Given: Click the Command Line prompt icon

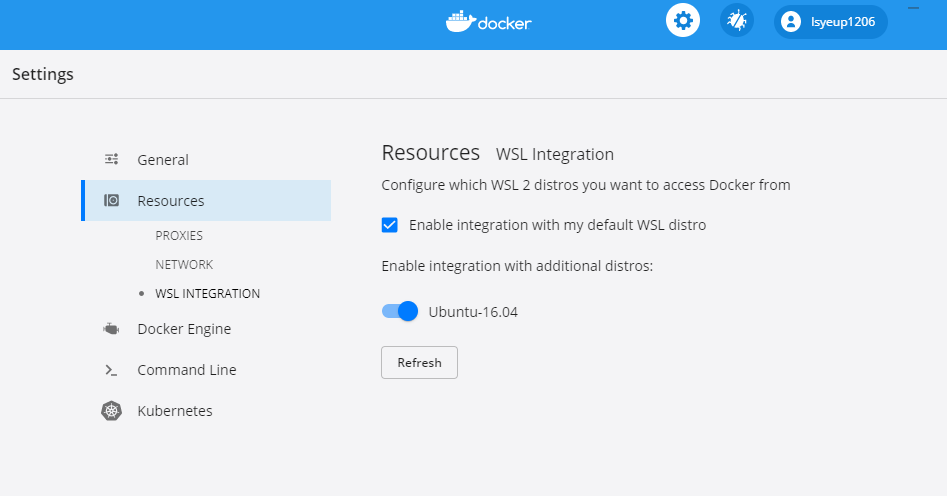Looking at the screenshot, I should [x=111, y=370].
